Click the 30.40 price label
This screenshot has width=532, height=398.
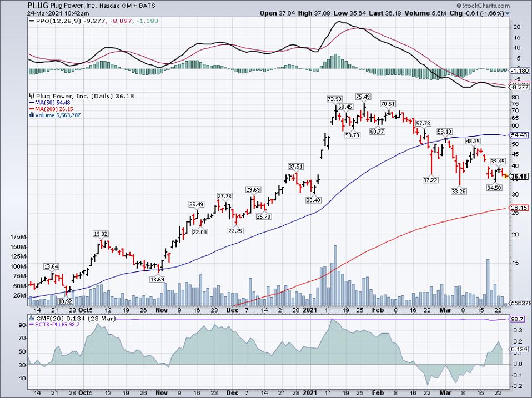coord(313,200)
